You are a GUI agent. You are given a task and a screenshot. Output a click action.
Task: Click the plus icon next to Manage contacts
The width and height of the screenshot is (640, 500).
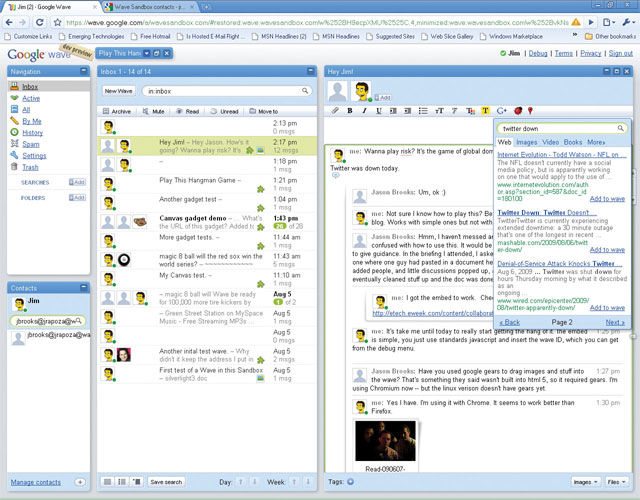coord(80,482)
